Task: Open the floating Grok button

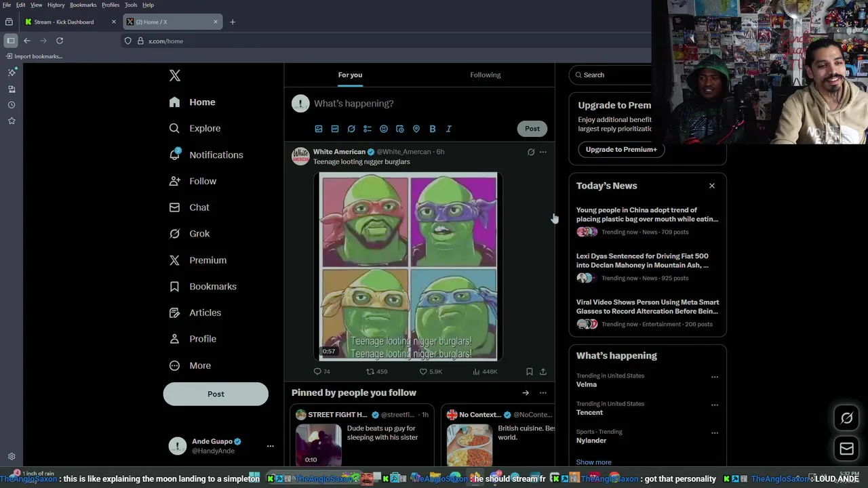Action: coord(846,418)
